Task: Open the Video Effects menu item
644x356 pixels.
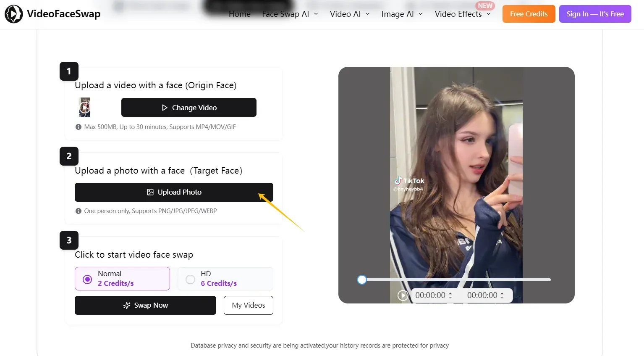Action: [458, 13]
